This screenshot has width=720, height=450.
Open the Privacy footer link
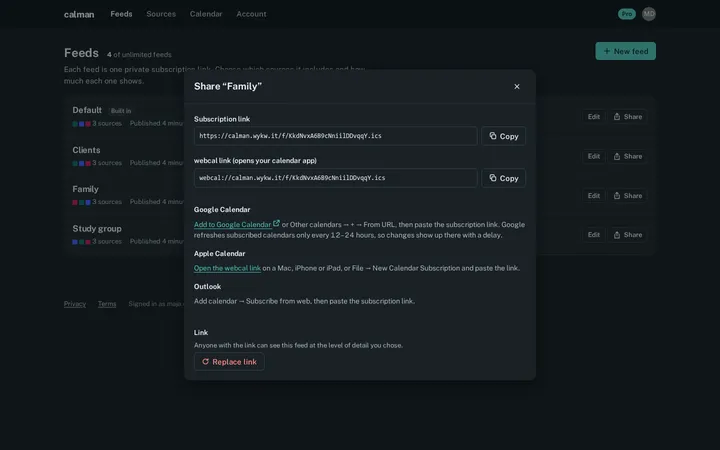pos(75,304)
